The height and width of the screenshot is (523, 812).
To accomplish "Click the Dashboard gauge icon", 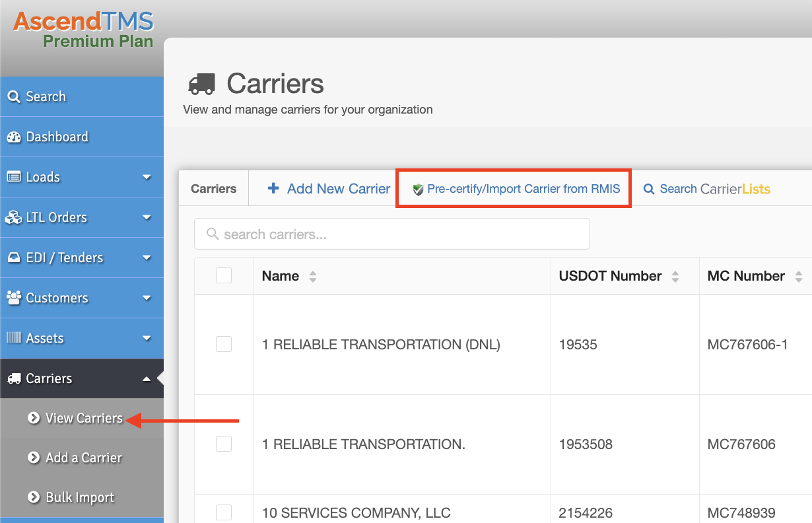I will click(14, 137).
